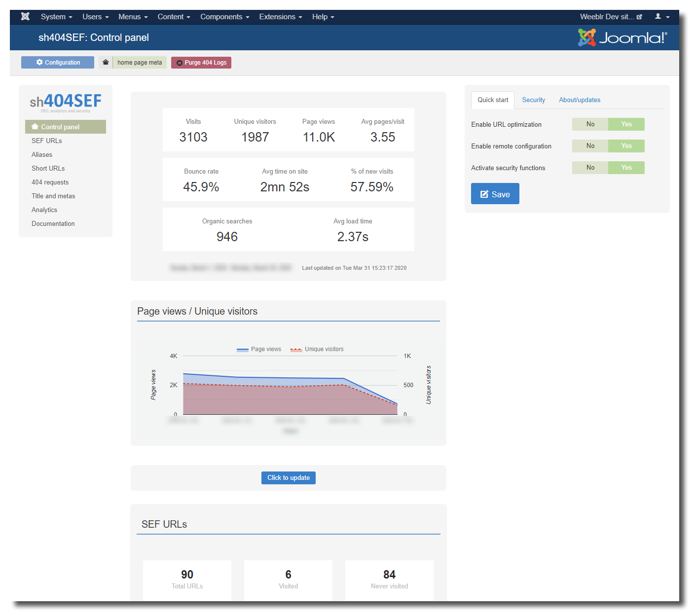Image resolution: width=694 pixels, height=616 pixels.
Task: Open Documentation in the sidebar
Action: 53,223
